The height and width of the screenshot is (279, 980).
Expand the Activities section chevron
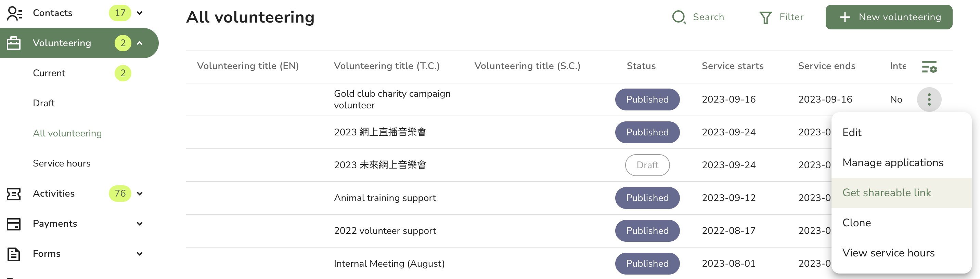click(140, 194)
